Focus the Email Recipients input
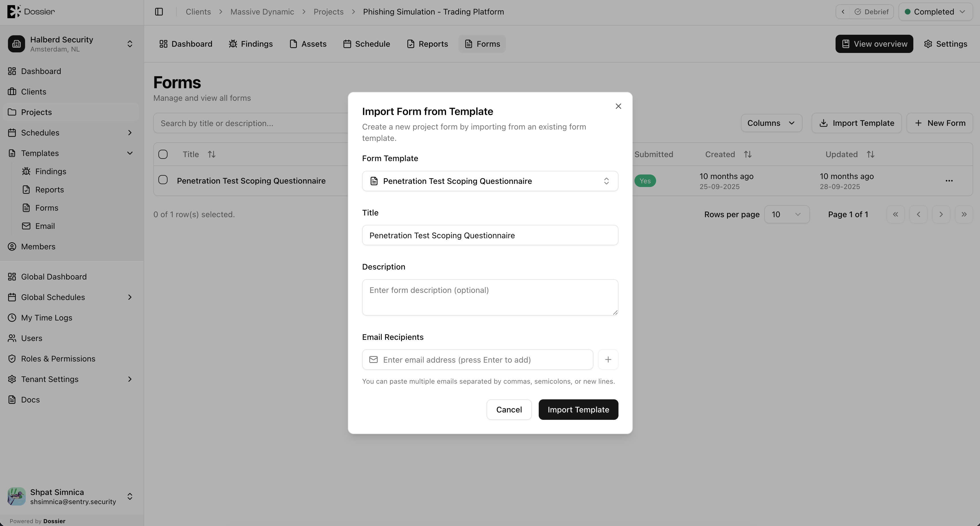The image size is (980, 526). pos(477,359)
